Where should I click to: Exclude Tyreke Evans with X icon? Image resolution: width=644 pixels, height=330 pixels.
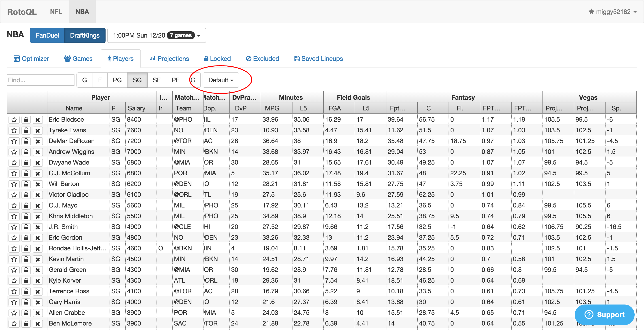click(38, 130)
